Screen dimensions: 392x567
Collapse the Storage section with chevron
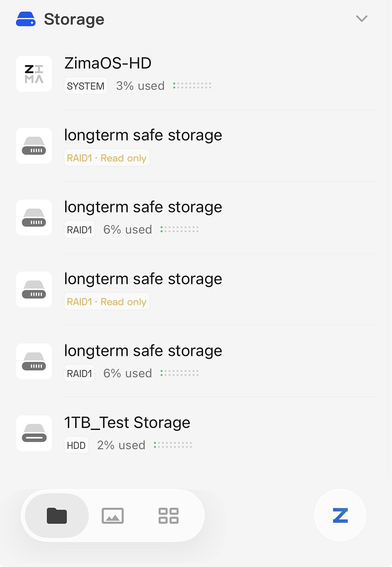[x=362, y=19]
